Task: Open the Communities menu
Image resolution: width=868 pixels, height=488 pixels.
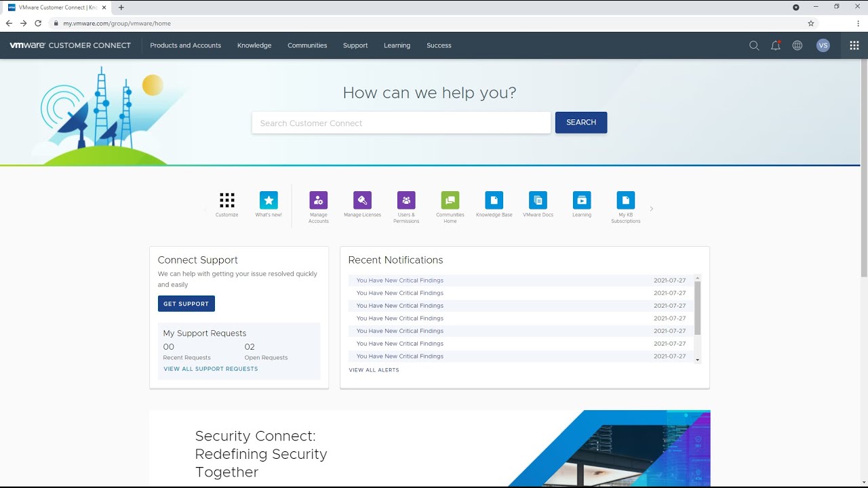Action: pos(307,45)
